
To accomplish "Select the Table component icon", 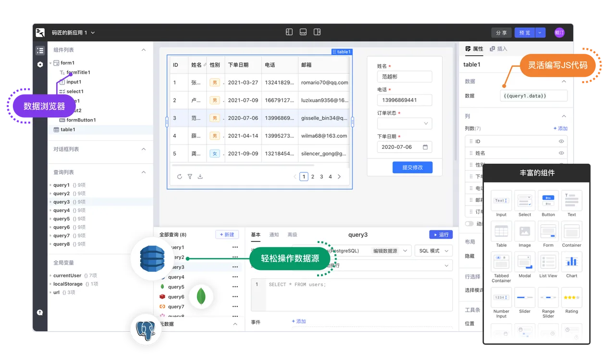I will click(501, 231).
